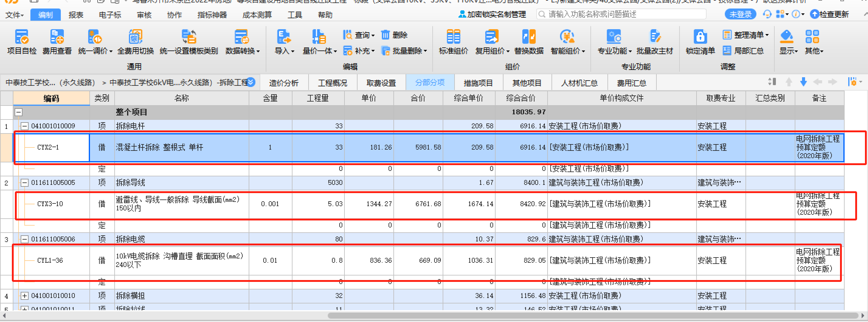The height and width of the screenshot is (322, 868).
Task: Open the 统一调价 dropdown arrow
Action: (x=111, y=51)
